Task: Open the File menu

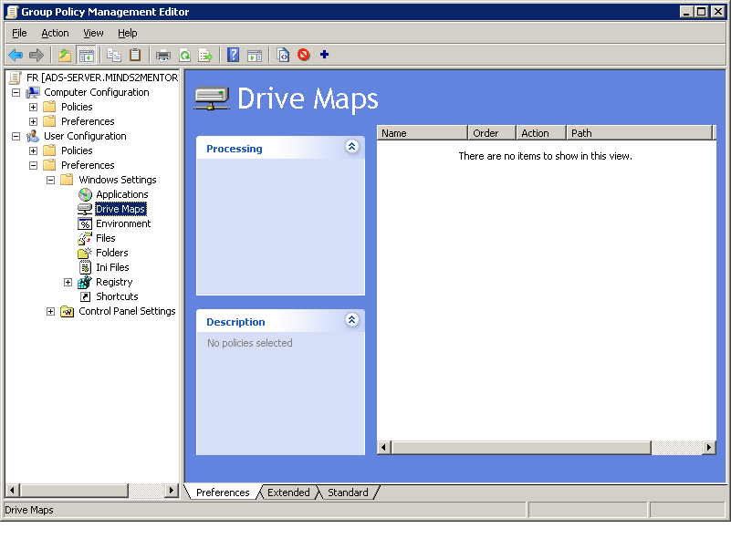Action: pos(19,33)
